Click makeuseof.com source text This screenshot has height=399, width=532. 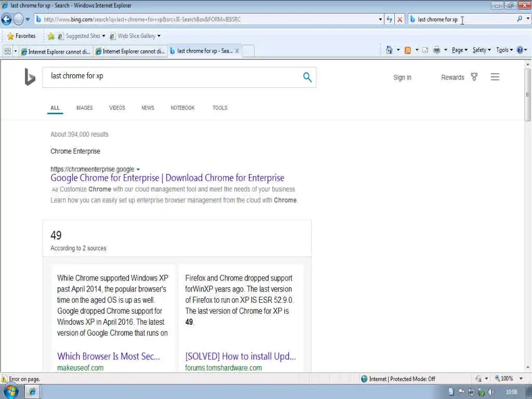click(81, 368)
